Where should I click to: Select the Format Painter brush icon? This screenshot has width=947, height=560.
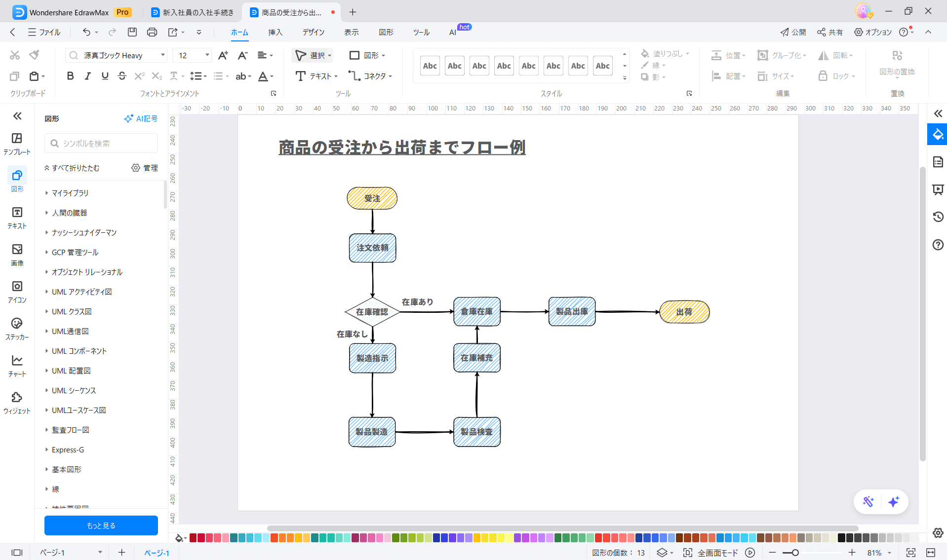[x=34, y=55]
